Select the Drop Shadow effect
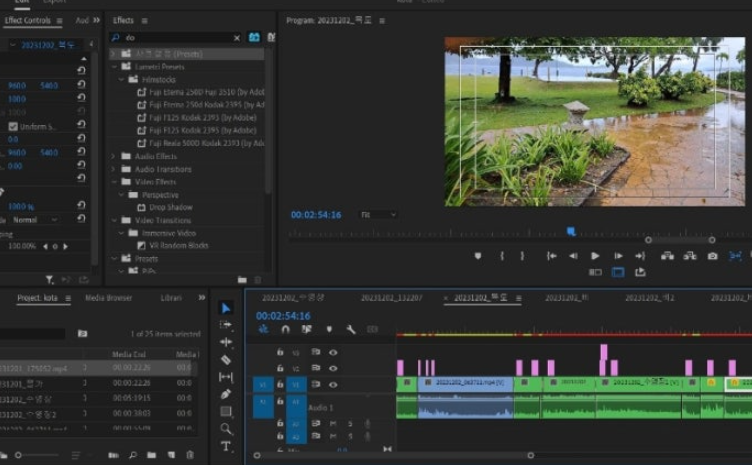 point(170,207)
